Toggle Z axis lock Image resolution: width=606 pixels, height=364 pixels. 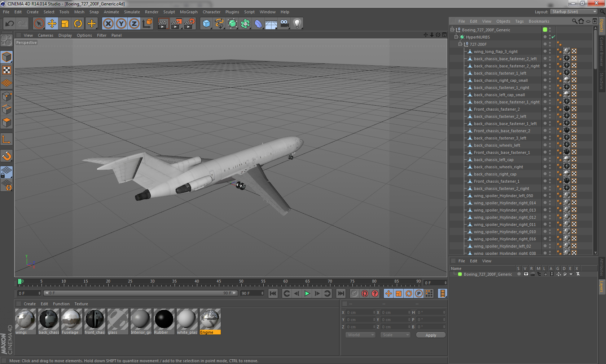pos(134,24)
